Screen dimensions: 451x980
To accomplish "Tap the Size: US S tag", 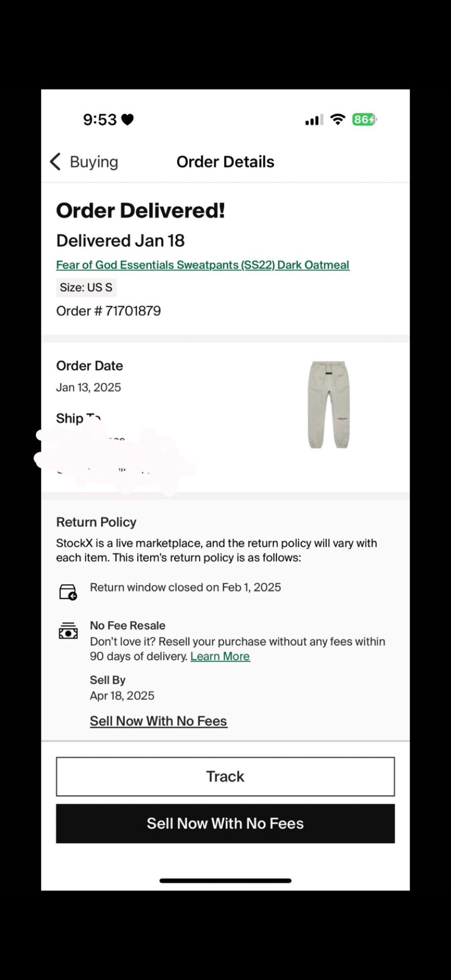I will coord(86,287).
